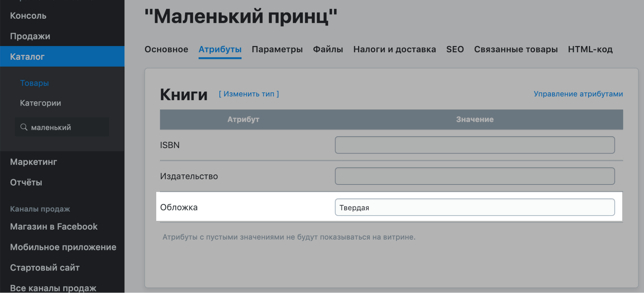Open the Связанные товары tab

(516, 49)
